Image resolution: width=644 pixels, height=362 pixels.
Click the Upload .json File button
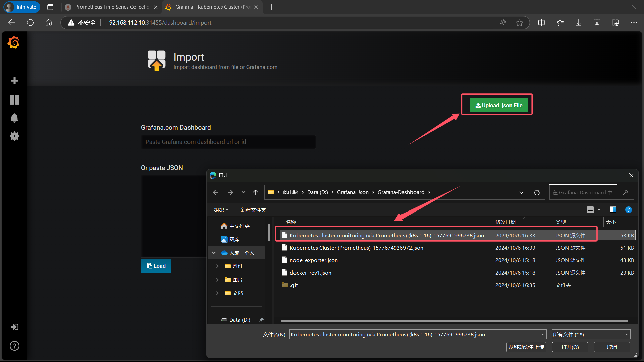pos(499,105)
